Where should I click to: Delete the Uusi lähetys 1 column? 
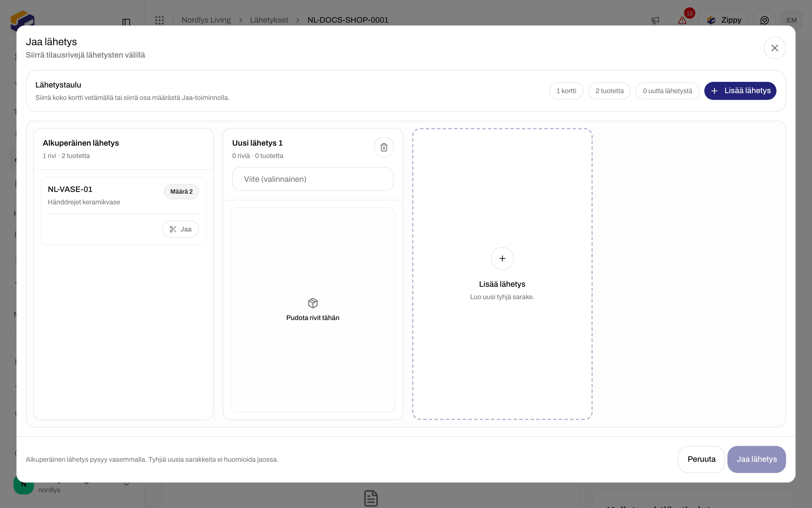pyautogui.click(x=384, y=147)
